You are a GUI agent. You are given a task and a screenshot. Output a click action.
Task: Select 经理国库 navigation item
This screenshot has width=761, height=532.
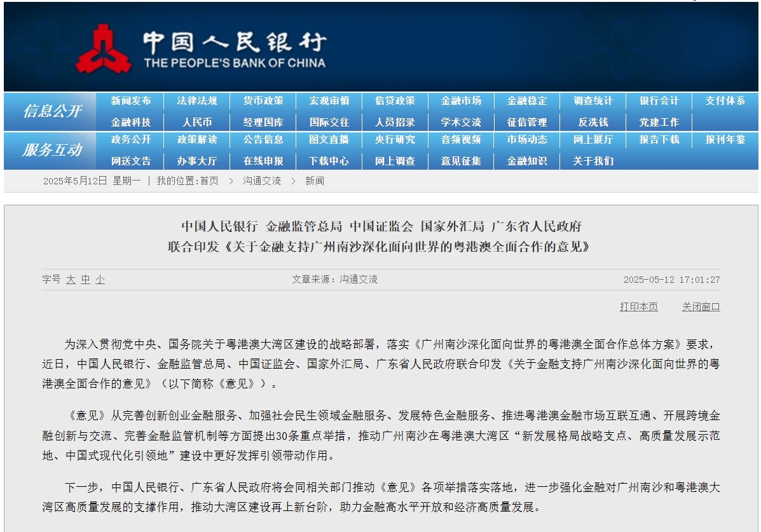coord(263,122)
